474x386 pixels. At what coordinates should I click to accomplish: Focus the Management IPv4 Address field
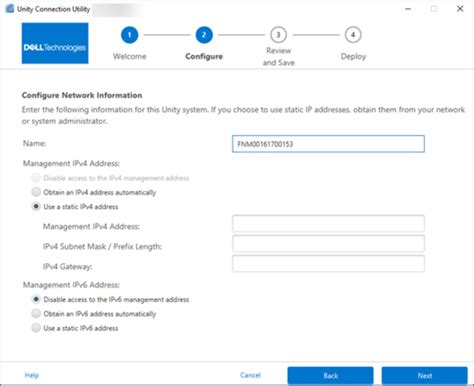(328, 224)
